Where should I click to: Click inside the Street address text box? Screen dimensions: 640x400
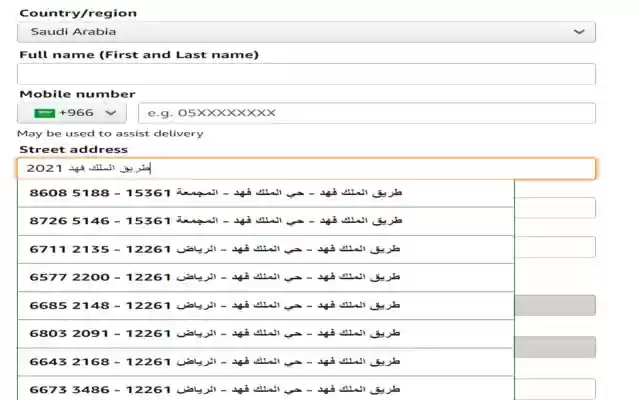306,169
